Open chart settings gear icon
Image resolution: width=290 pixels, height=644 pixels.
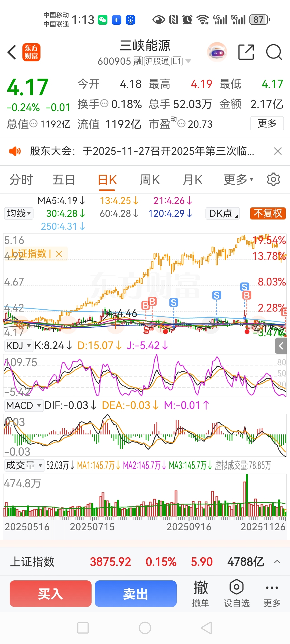pos(273,180)
